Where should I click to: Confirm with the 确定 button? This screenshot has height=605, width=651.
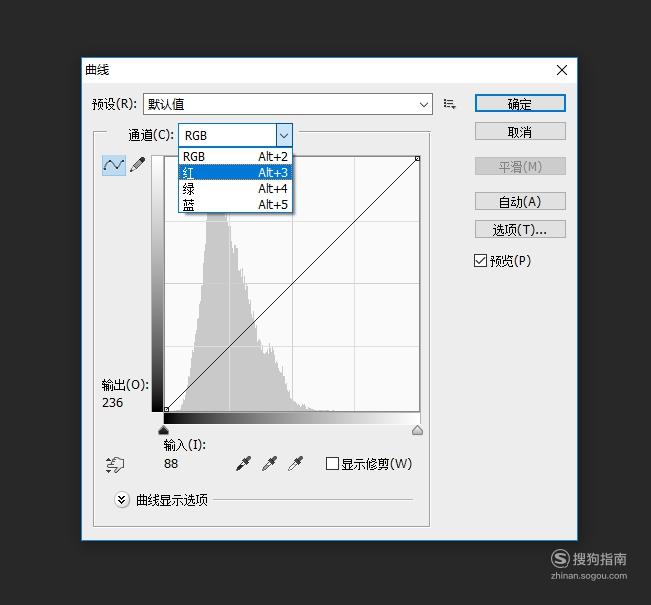coord(520,103)
